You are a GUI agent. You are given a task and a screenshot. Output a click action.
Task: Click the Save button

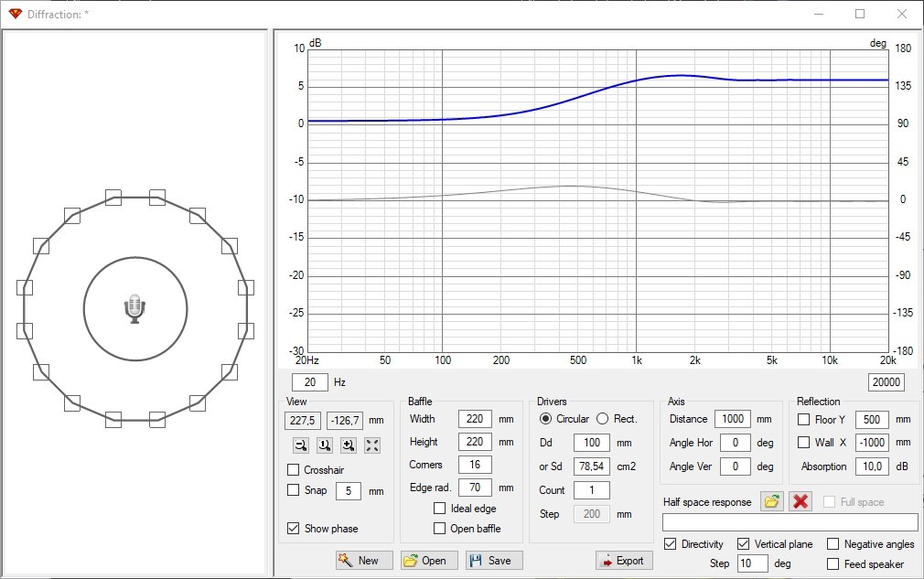[x=494, y=560]
